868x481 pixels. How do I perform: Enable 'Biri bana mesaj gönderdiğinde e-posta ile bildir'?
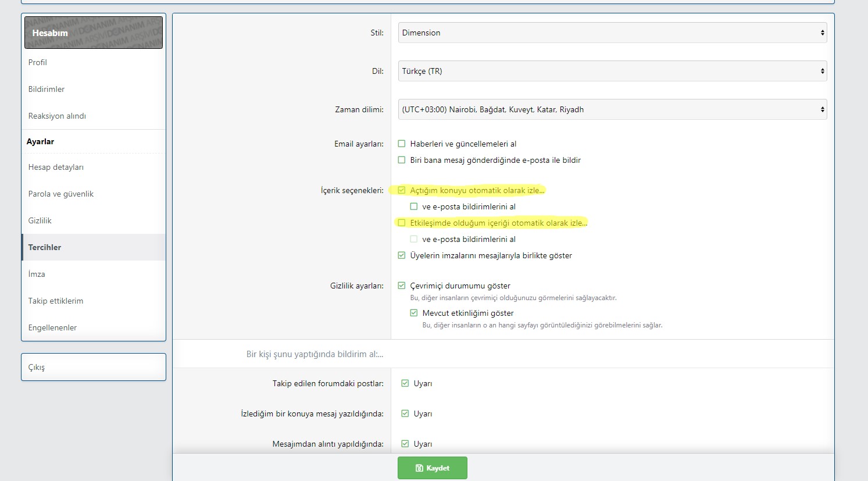402,160
